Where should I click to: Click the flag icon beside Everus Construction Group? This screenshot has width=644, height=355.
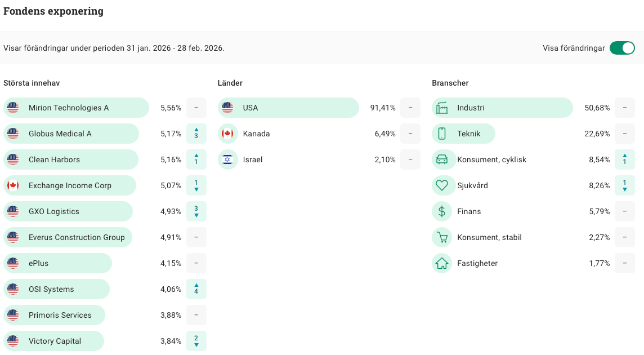pyautogui.click(x=13, y=237)
